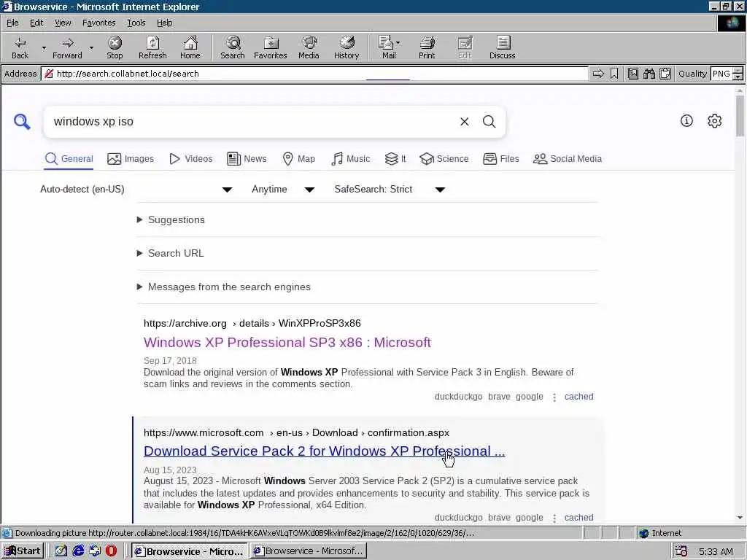This screenshot has width=747, height=560.
Task: Switch to the Files tab
Action: (500, 158)
